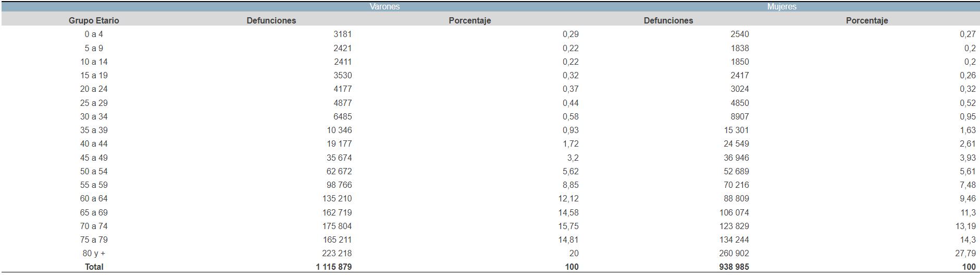The width and height of the screenshot is (980, 275).
Task: Click the female total deaths value 938 985
Action: pyautogui.click(x=734, y=267)
